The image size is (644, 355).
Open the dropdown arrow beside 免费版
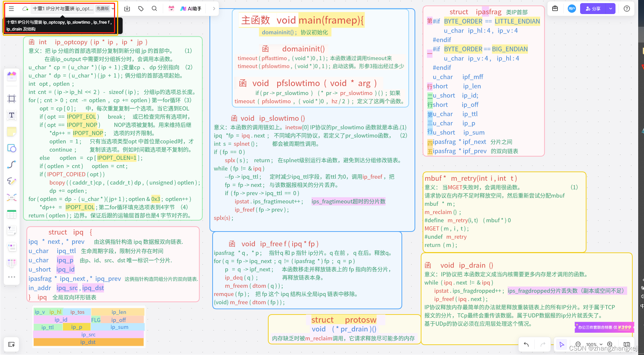113,9
